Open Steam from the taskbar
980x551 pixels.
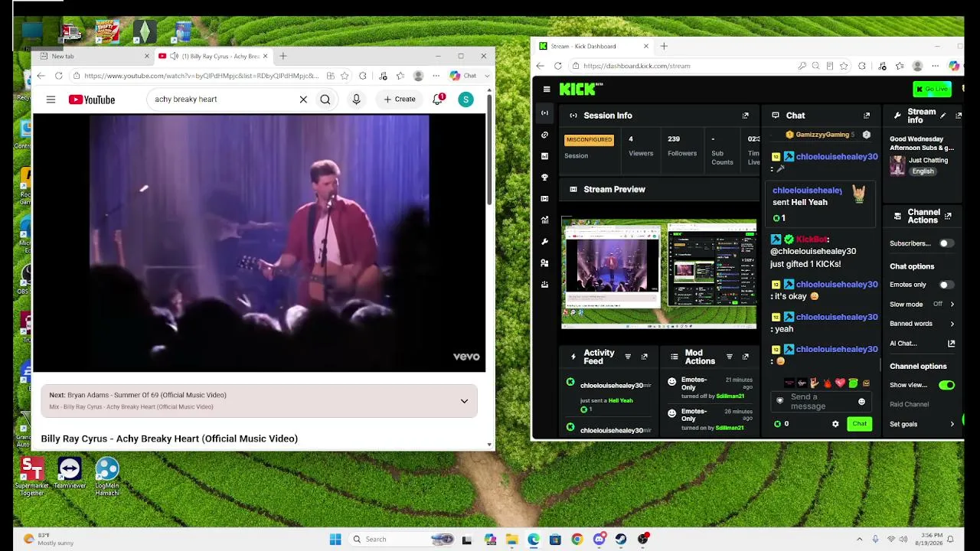tap(621, 540)
